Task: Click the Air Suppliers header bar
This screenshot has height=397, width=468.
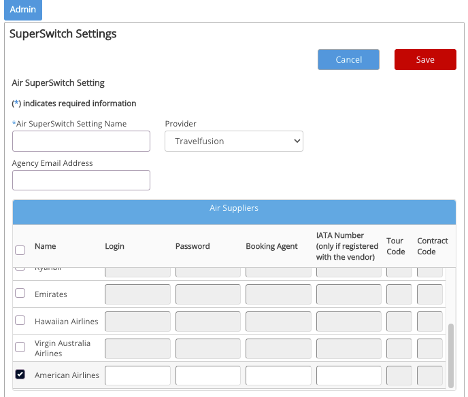Action: (x=234, y=212)
